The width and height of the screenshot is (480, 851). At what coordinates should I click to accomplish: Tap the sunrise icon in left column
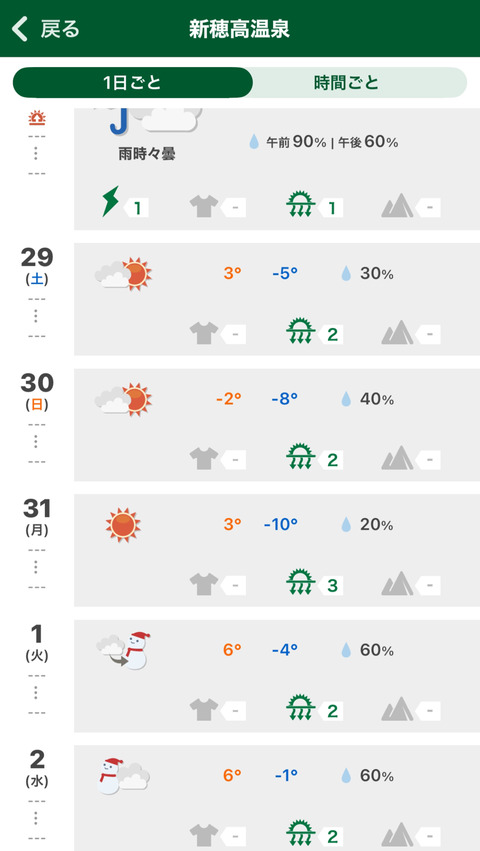click(36, 117)
